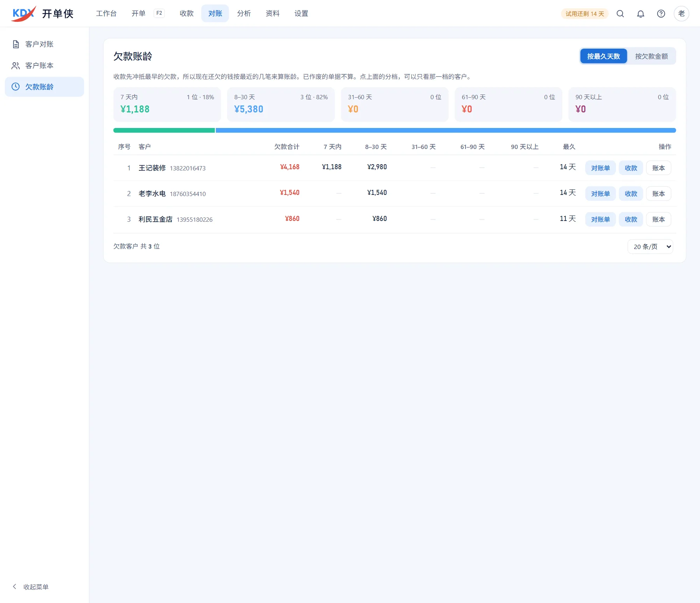700x603 pixels.
Task: Click the blue segment of aging bar
Action: click(446, 130)
